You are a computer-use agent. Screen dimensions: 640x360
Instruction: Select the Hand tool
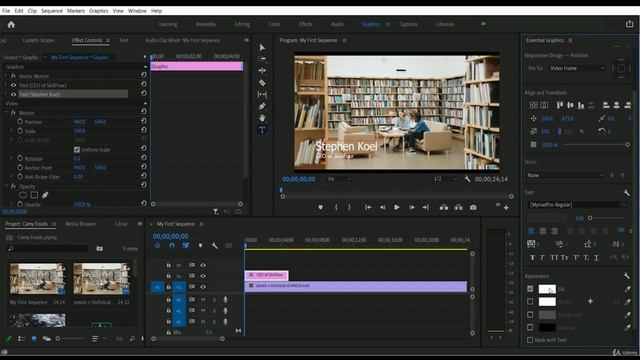[262, 118]
